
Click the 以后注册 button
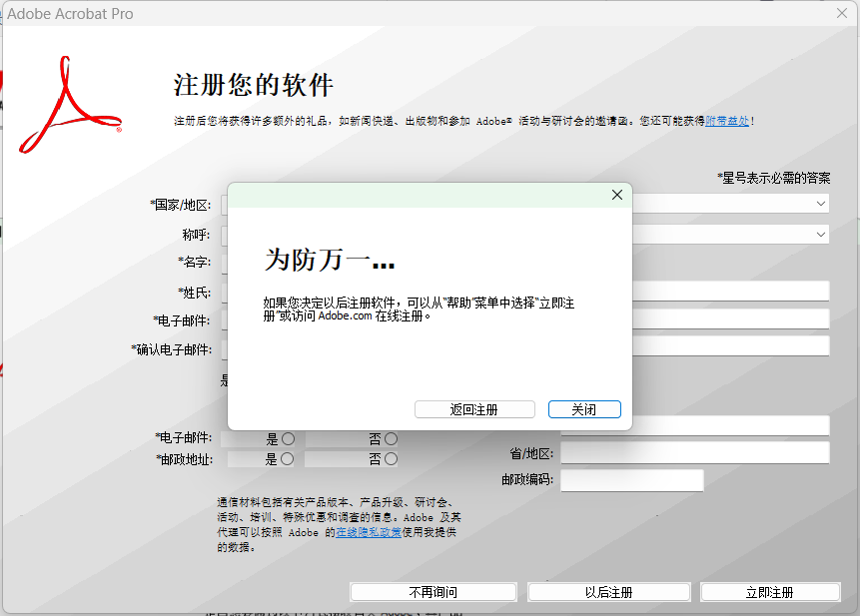tap(609, 592)
